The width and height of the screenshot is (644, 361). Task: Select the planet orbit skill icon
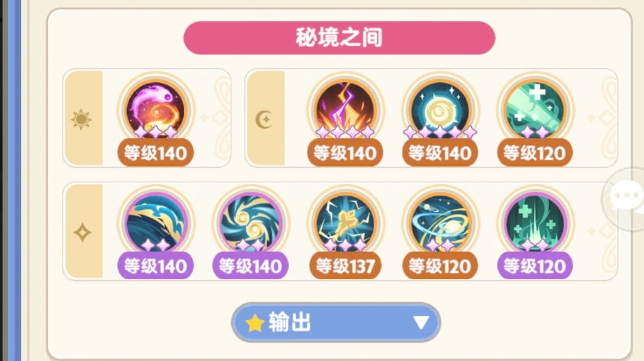click(440, 223)
